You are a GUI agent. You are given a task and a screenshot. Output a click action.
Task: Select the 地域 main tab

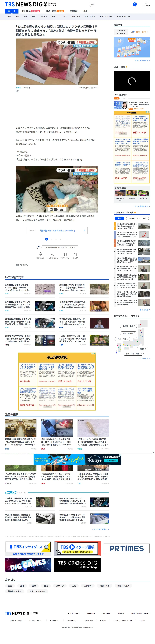click(x=85, y=11)
